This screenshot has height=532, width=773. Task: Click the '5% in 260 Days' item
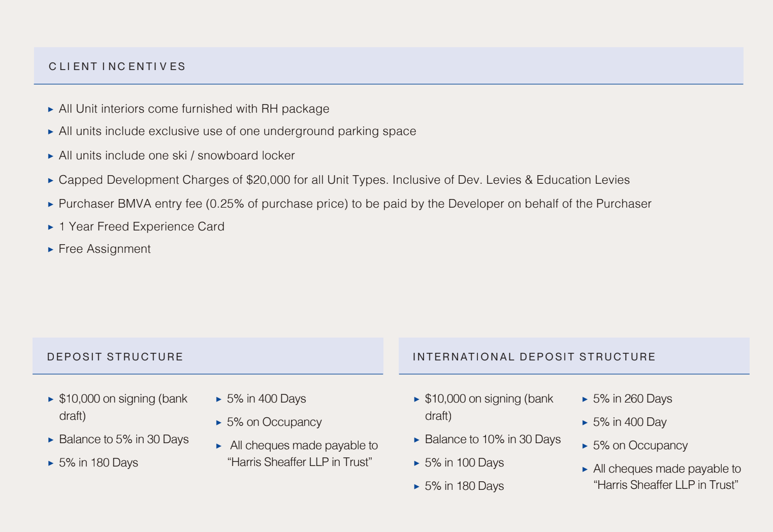coord(632,398)
